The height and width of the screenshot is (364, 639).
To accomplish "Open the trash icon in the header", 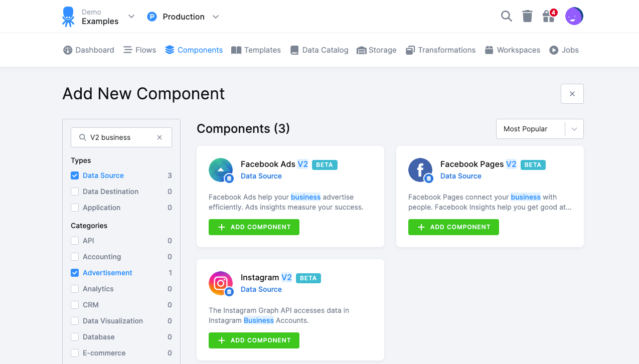I will click(527, 16).
